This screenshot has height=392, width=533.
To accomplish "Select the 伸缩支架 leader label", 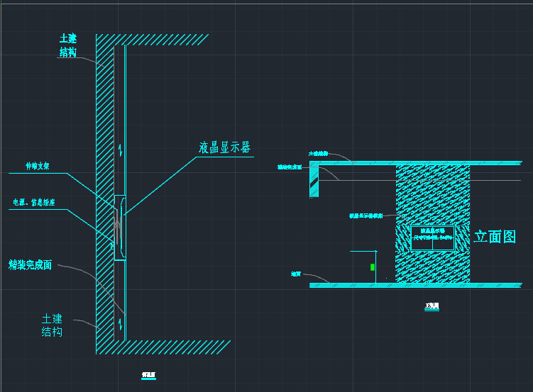I will 38,167.
